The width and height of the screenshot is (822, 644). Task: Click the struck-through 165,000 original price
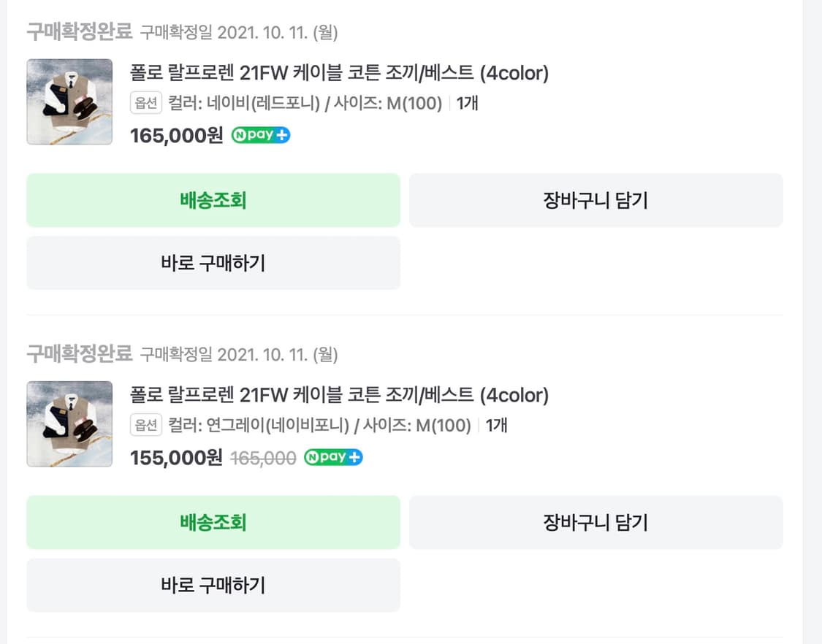(x=263, y=458)
